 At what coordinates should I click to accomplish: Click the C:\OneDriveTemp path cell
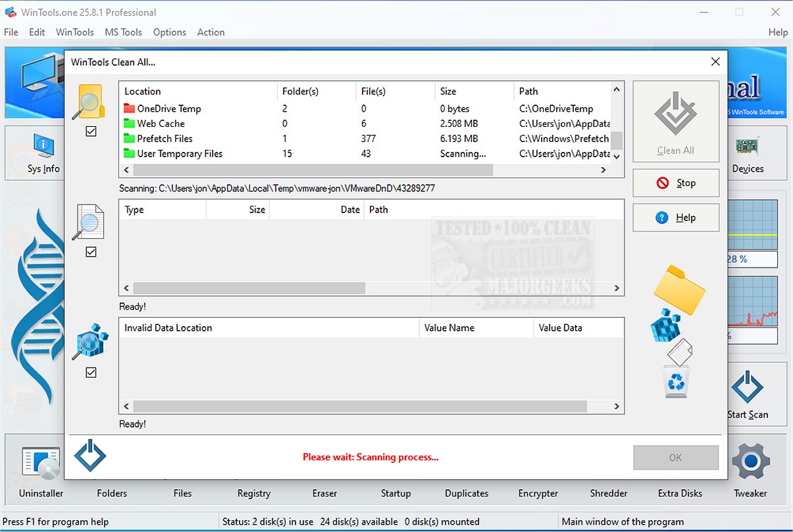(x=556, y=109)
